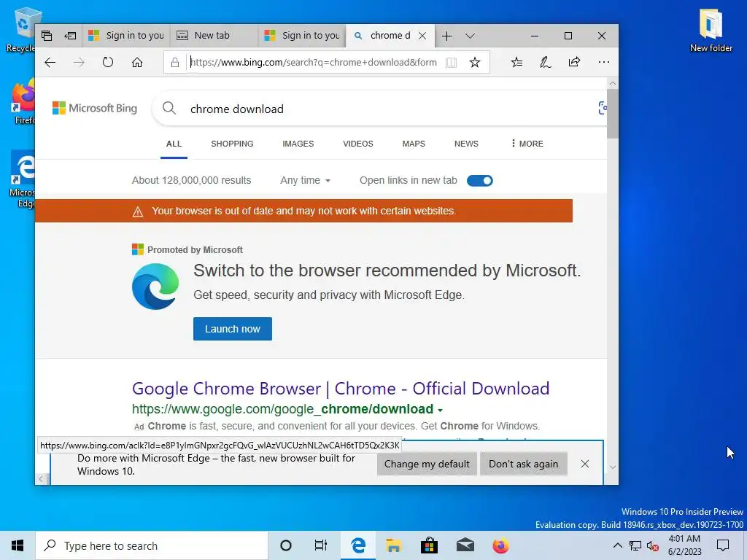Click the address bar URL field
Screen dimensions: 747x560
point(314,63)
